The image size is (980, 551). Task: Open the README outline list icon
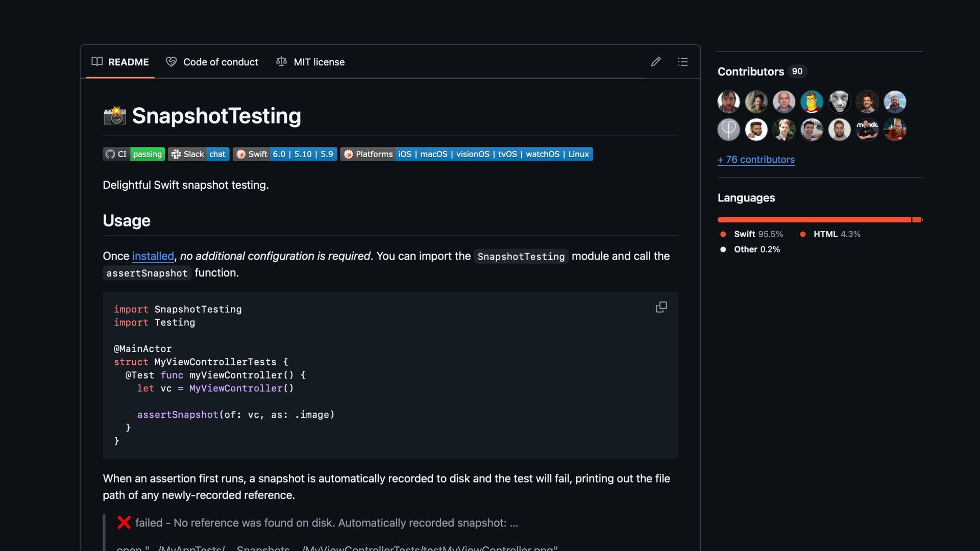tap(682, 62)
